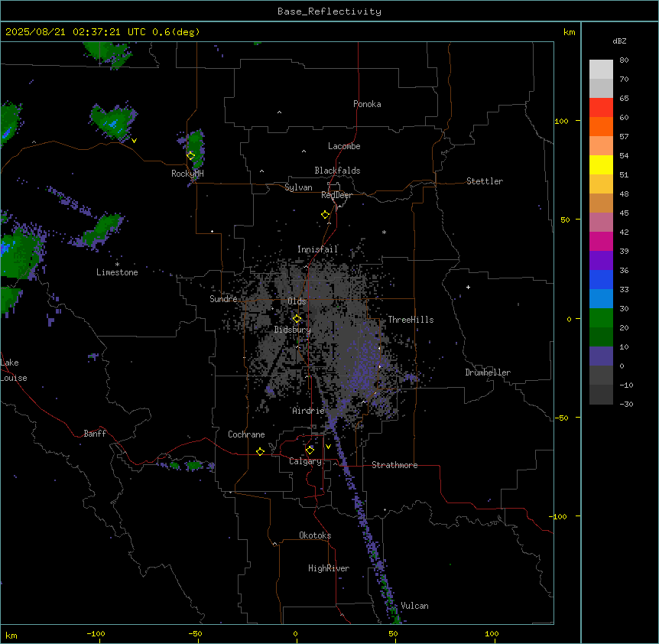Pick the blue 33-36 dBZ legend swatch

point(601,279)
